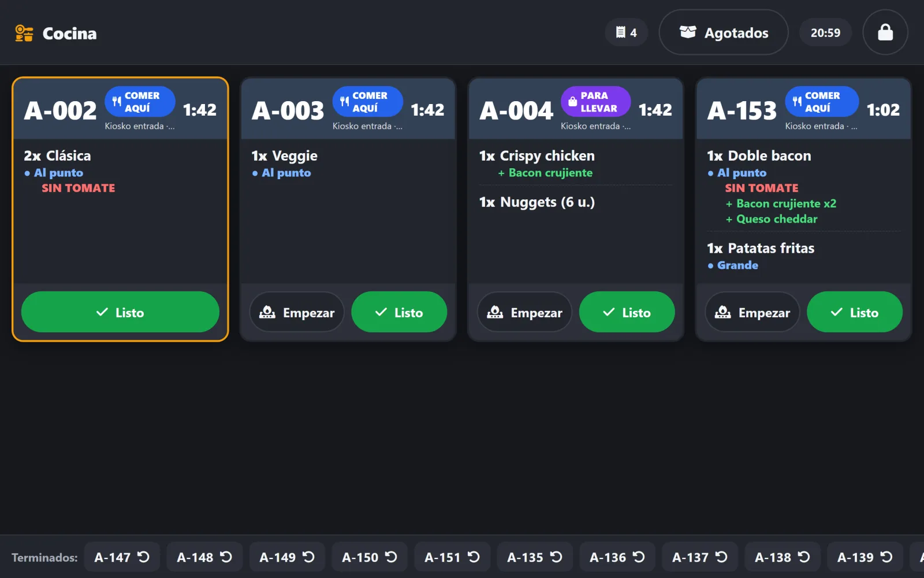The height and width of the screenshot is (578, 924).
Task: Mark order A-003 as Listo
Action: tap(399, 312)
